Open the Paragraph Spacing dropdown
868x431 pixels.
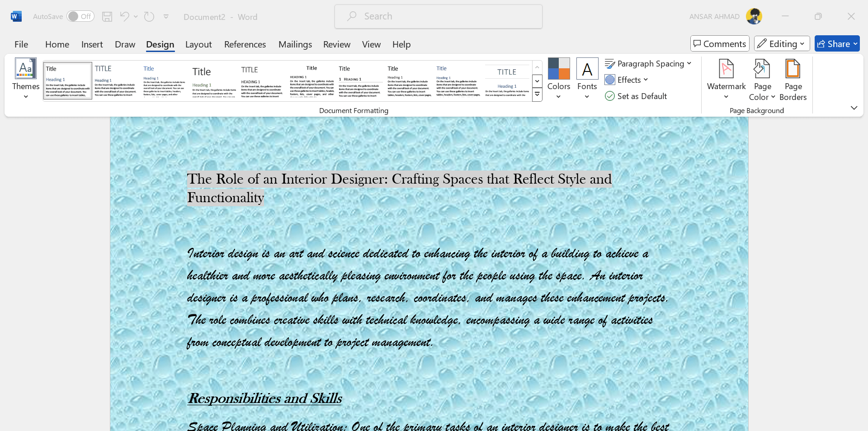coord(648,64)
